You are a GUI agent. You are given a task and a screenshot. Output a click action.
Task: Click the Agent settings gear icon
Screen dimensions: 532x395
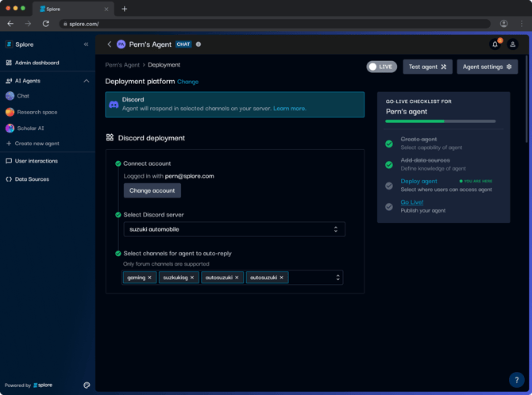pyautogui.click(x=509, y=67)
